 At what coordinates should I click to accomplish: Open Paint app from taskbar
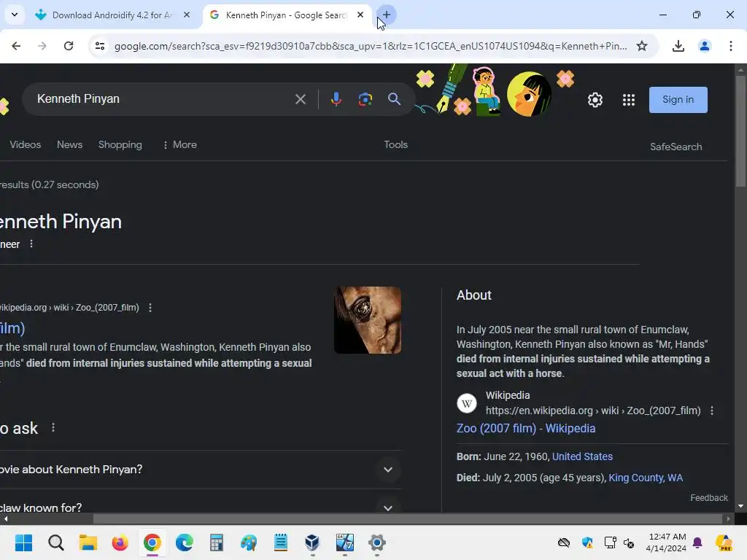(x=248, y=542)
